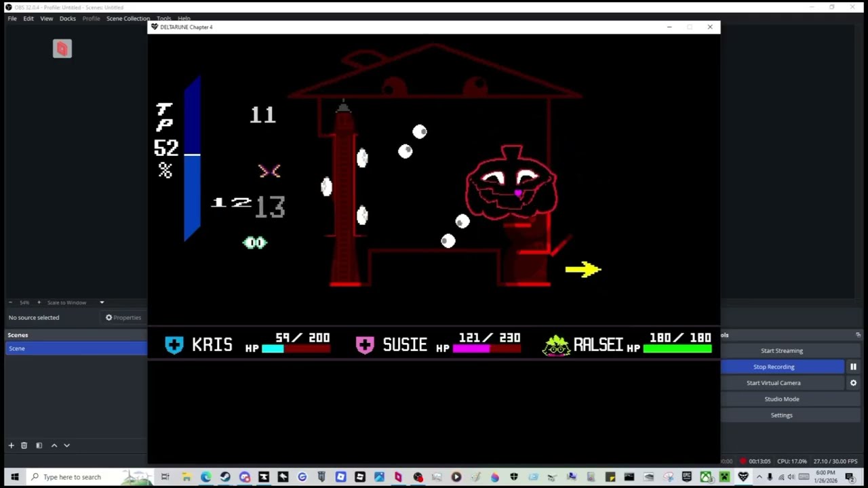The height and width of the screenshot is (488, 868).
Task: Open scene filters icon in Scenes panel
Action: (39, 445)
